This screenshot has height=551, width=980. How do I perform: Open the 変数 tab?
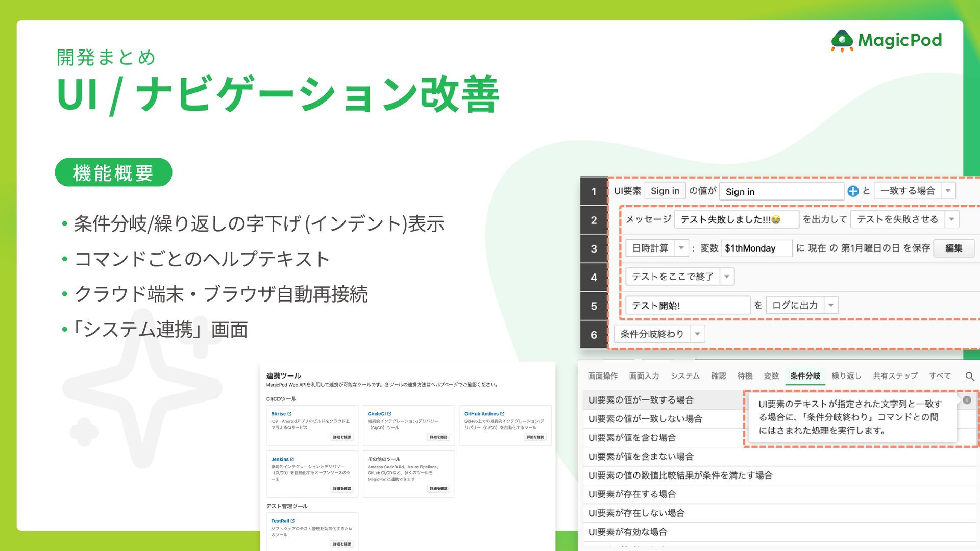point(771,376)
